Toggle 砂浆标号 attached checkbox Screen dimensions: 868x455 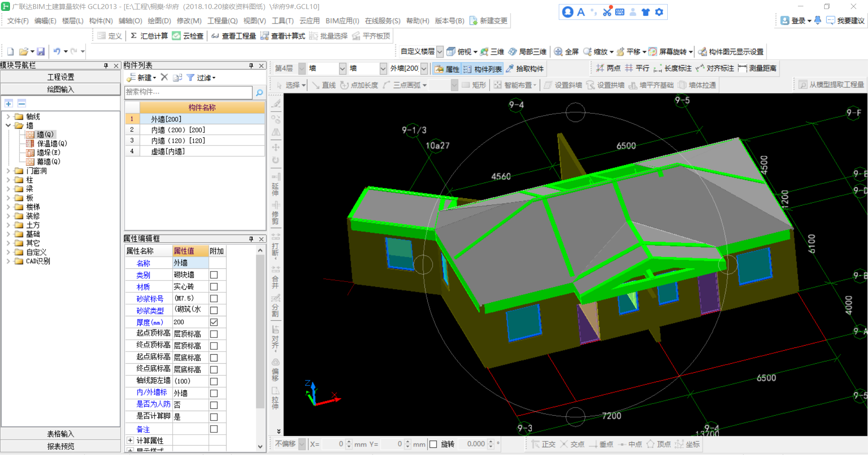click(x=214, y=299)
